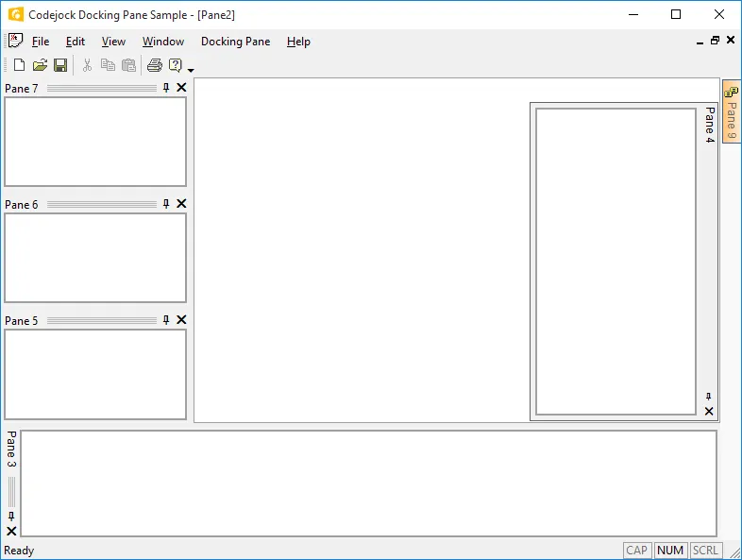Click the Cut scissors icon

(87, 65)
